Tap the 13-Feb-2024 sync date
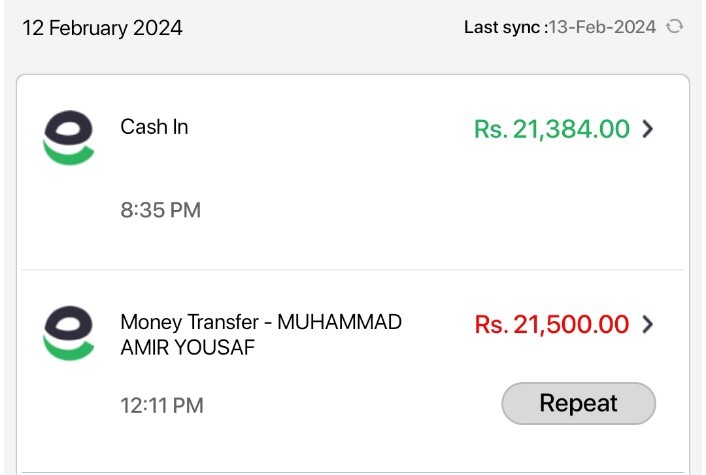The width and height of the screenshot is (706, 475). coord(602,27)
